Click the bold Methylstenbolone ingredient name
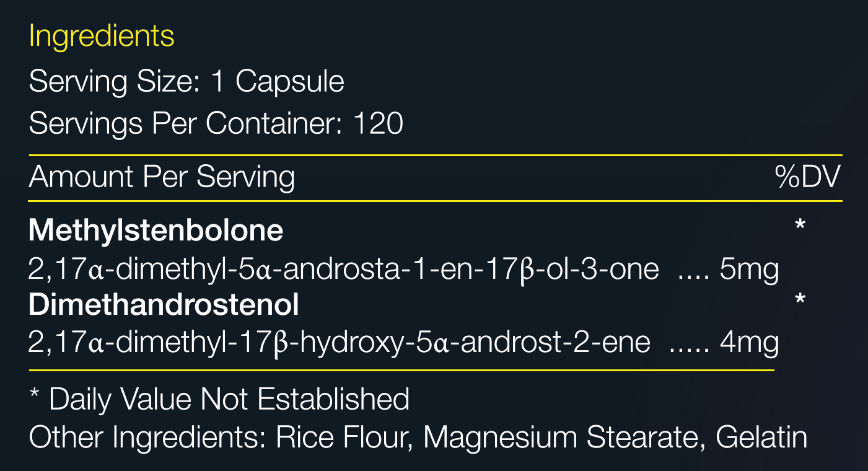This screenshot has height=471, width=868. point(156,231)
